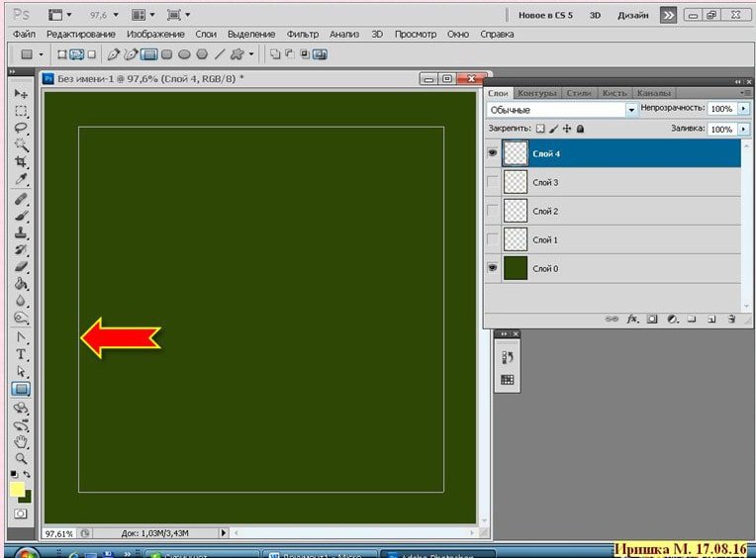The height and width of the screenshot is (558, 756).
Task: Open layer style fx menu
Action: tap(632, 320)
